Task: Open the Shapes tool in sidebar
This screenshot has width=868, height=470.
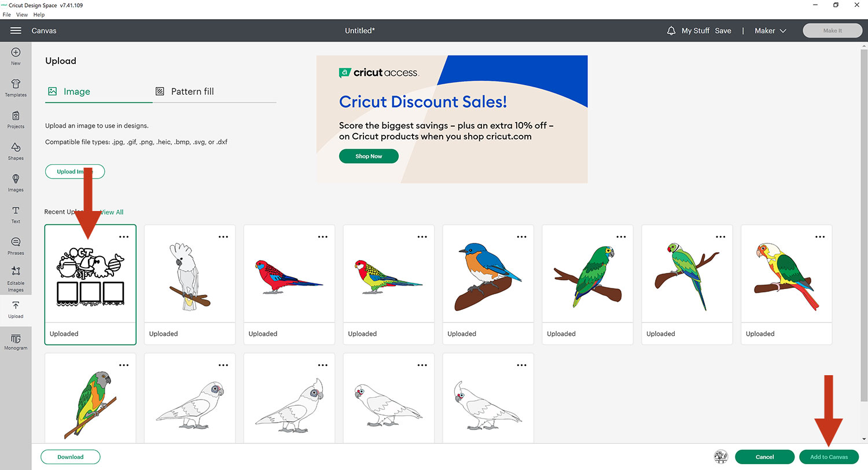Action: 16,150
